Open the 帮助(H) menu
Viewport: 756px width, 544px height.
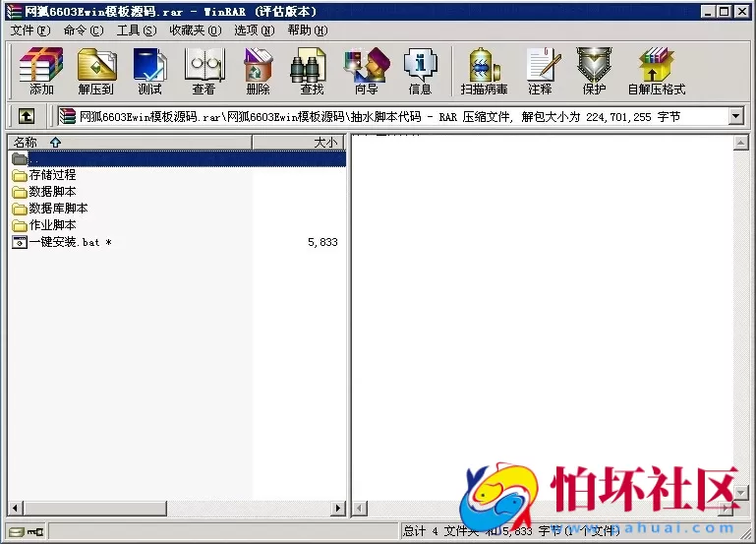(x=308, y=30)
